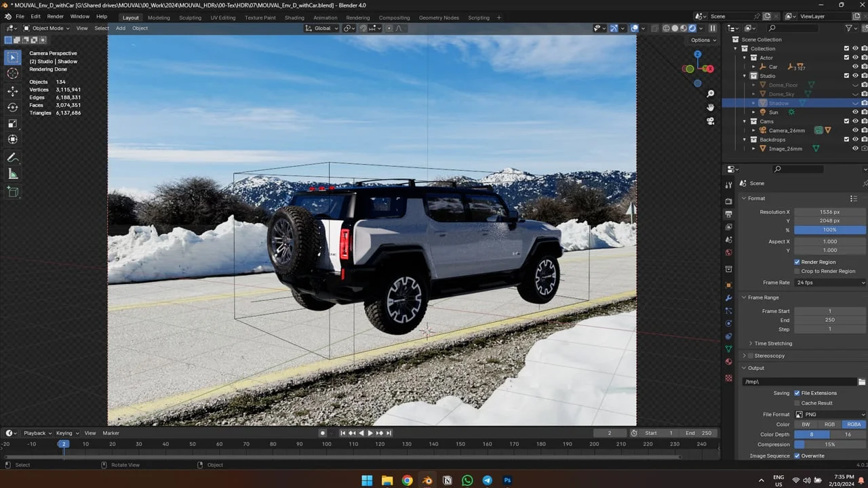
Task: Switch to the Shading workspace tab
Action: 294,18
